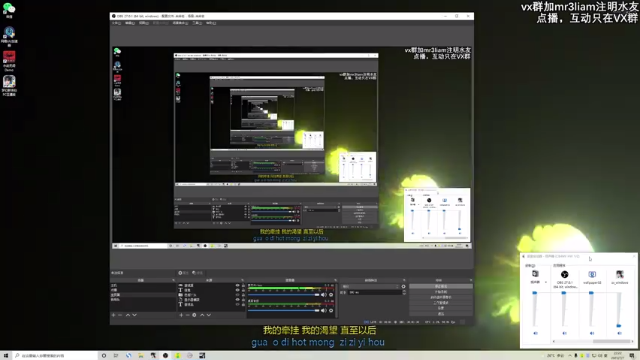640x360 pixels.
Task: Move selected source down with arrow icon
Action: pyautogui.click(x=209, y=315)
